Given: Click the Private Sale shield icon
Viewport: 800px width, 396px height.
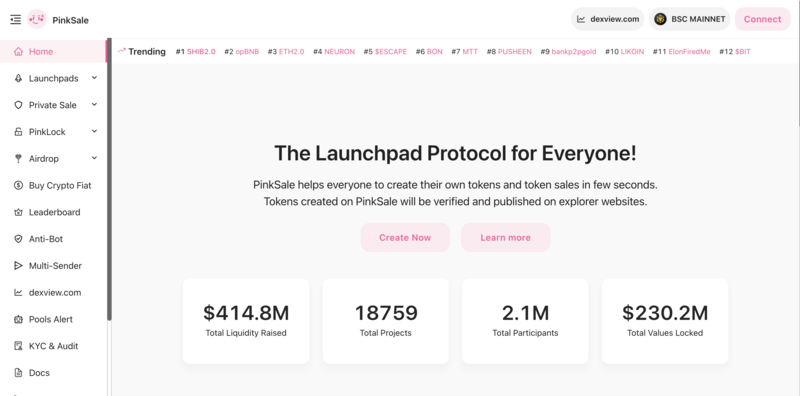Looking at the screenshot, I should pyautogui.click(x=18, y=105).
